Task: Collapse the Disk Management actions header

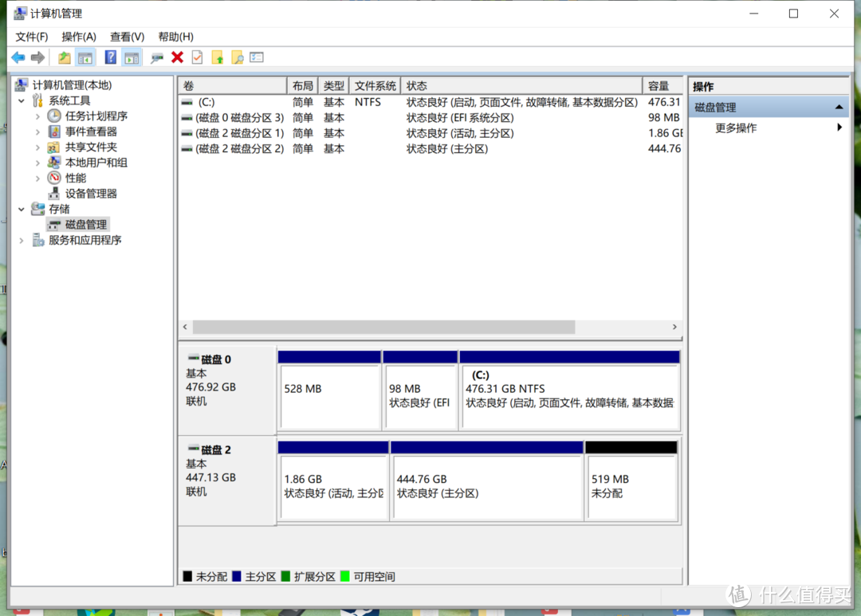Action: 839,108
